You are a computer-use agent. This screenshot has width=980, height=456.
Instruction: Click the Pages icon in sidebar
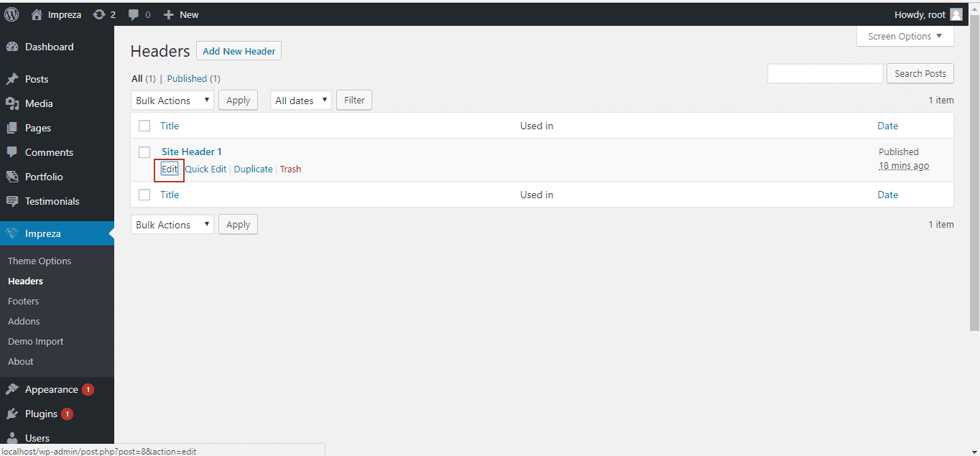click(12, 128)
